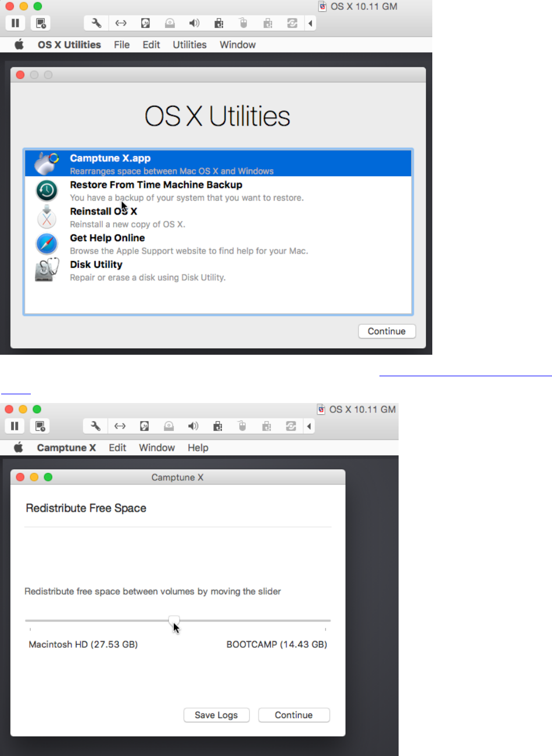Click mouse icon in OS X Utilities VM toolbar
This screenshot has width=552, height=756.
coord(243,23)
